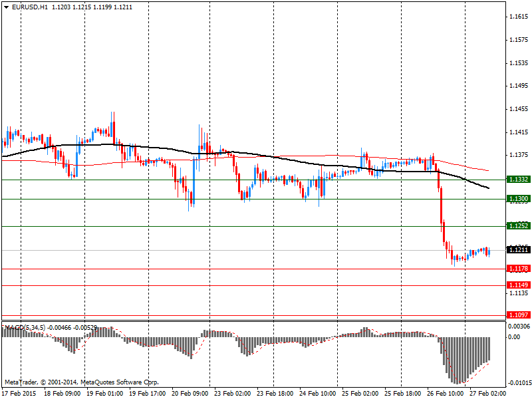532x399 pixels.
Task: Click the MACD(5,34,5) indicator label
Action: (x=25, y=328)
